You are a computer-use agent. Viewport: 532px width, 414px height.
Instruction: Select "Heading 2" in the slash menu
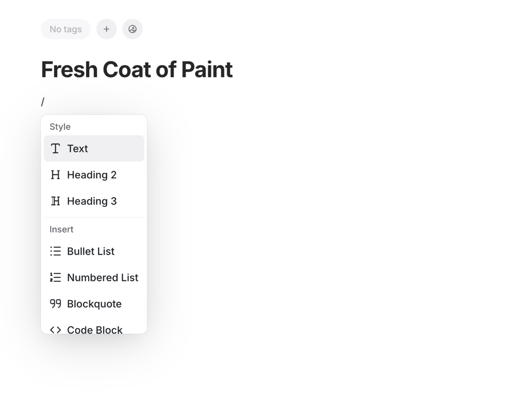point(92,175)
